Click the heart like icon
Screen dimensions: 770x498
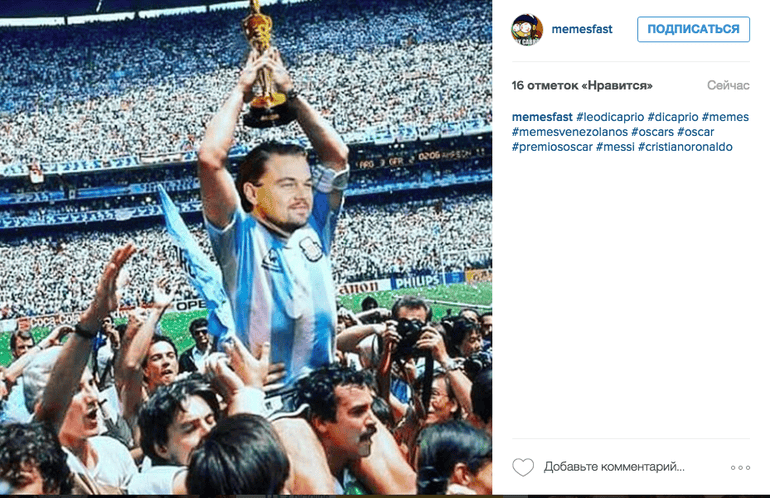523,467
